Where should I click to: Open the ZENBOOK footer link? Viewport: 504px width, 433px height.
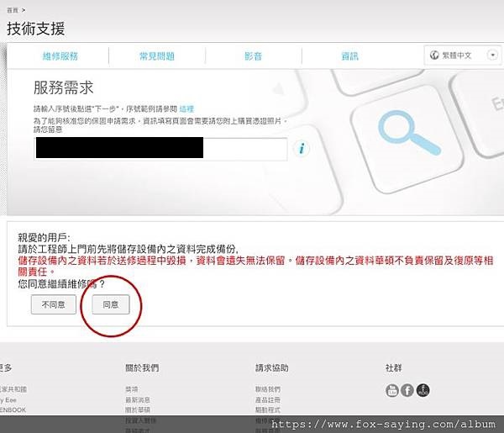click(x=13, y=409)
